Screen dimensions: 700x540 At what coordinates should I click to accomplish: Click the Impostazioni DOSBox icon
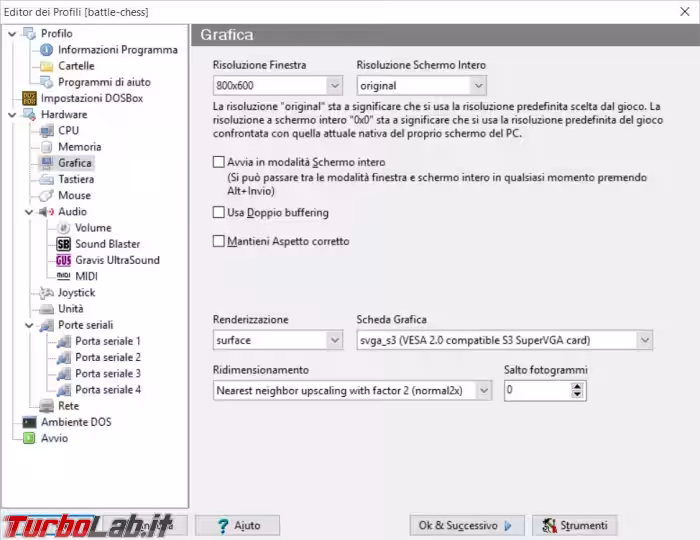[29, 98]
